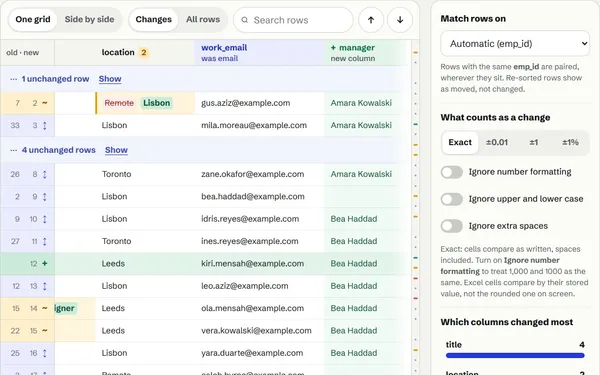The width and height of the screenshot is (600, 375).
Task: Click the changed tilde marker on row 7
Action: pyautogui.click(x=45, y=103)
